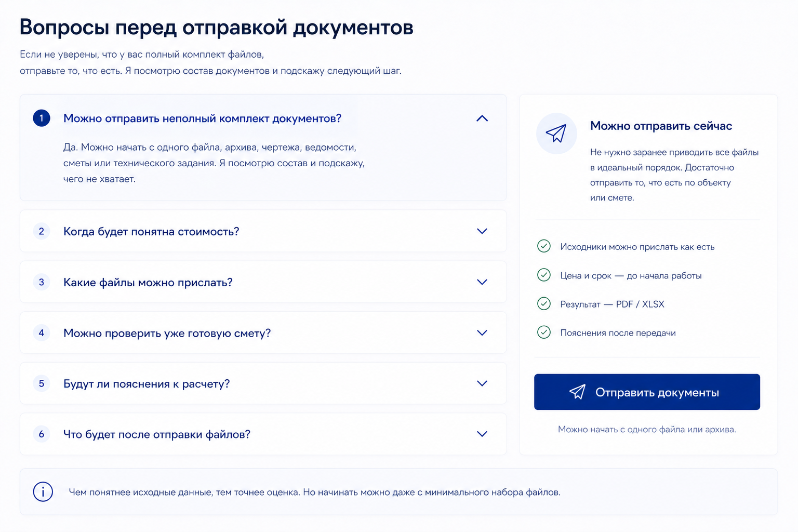Expand chevron for "Можно проверить уже готовую смету?"

(482, 333)
